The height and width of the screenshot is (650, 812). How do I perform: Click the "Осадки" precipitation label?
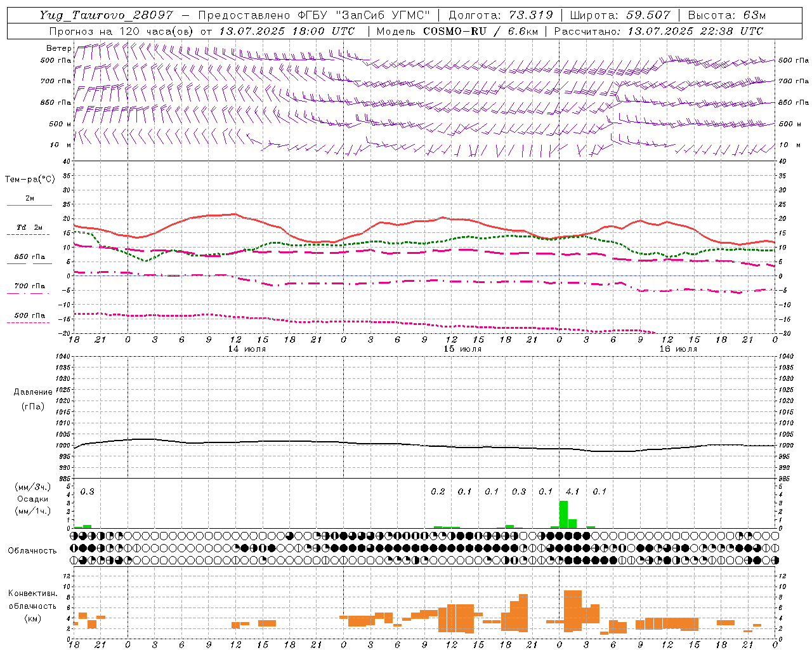point(33,499)
